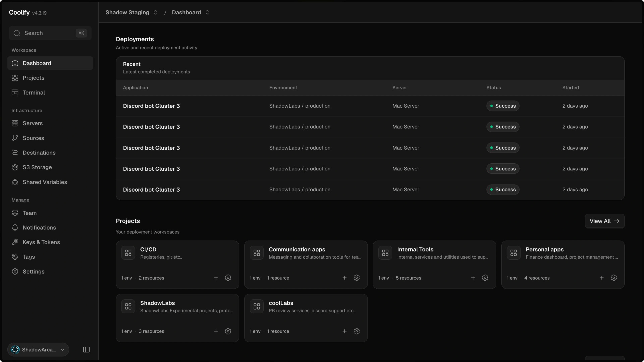Focus the Search input field

(x=50, y=33)
